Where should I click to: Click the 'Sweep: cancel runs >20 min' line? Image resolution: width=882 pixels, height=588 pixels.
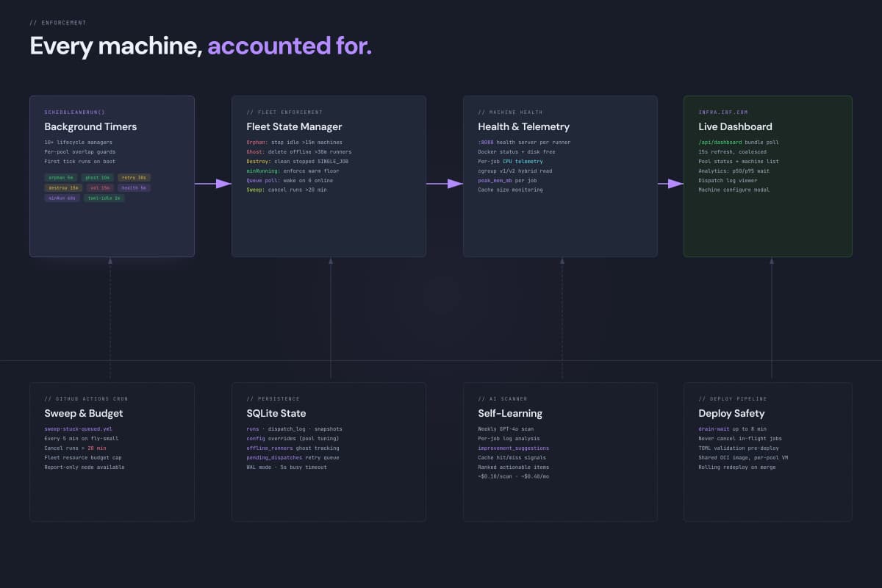pyautogui.click(x=287, y=190)
